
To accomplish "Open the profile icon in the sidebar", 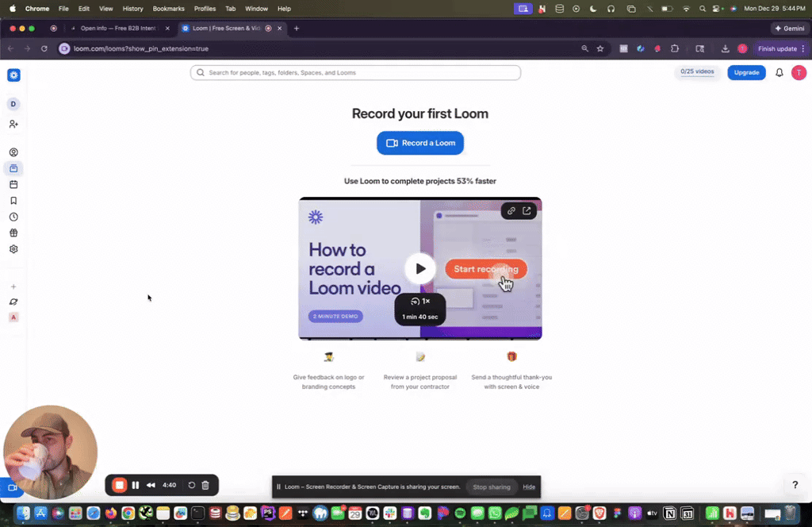I will (x=13, y=152).
